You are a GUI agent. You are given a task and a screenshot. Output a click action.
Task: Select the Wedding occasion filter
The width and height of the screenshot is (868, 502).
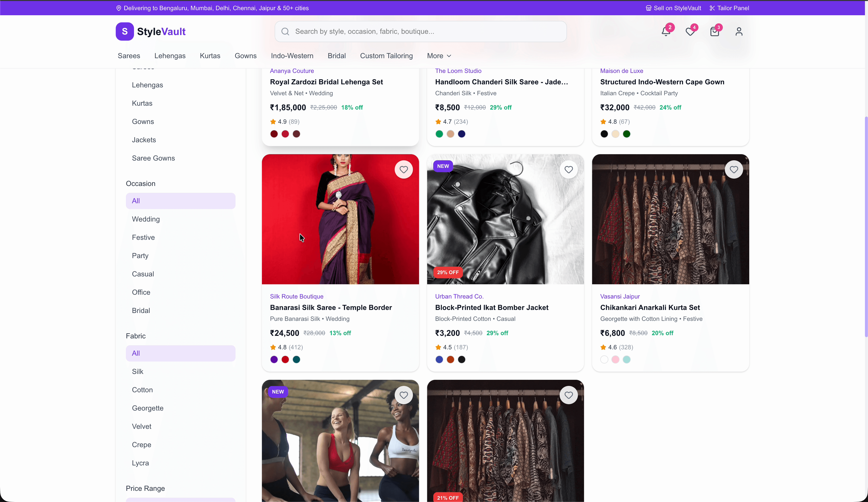click(x=146, y=219)
